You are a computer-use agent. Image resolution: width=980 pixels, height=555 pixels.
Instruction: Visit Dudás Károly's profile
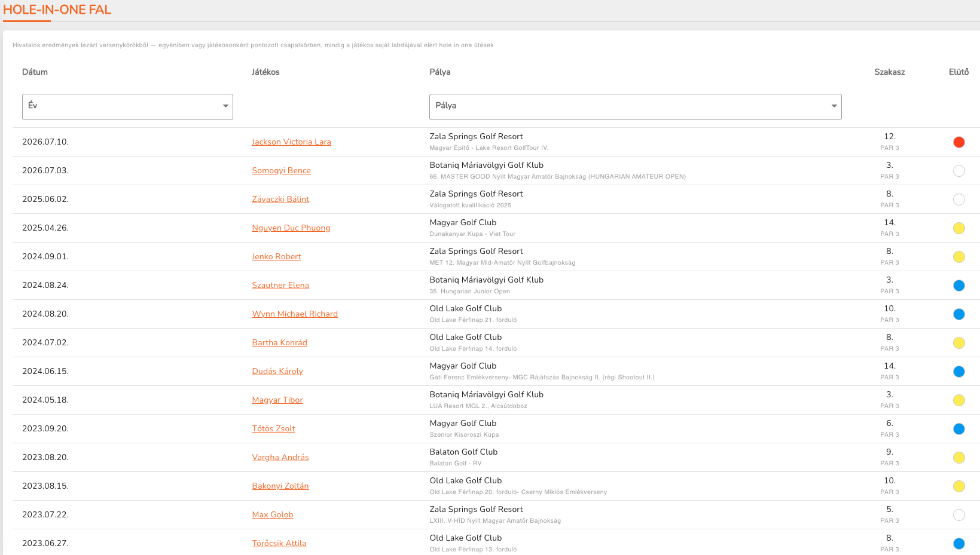[277, 371]
